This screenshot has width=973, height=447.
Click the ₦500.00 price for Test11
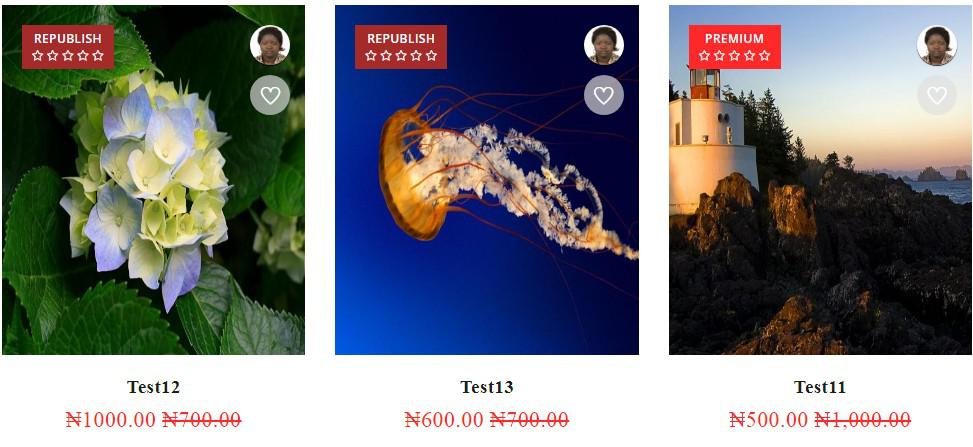point(768,420)
